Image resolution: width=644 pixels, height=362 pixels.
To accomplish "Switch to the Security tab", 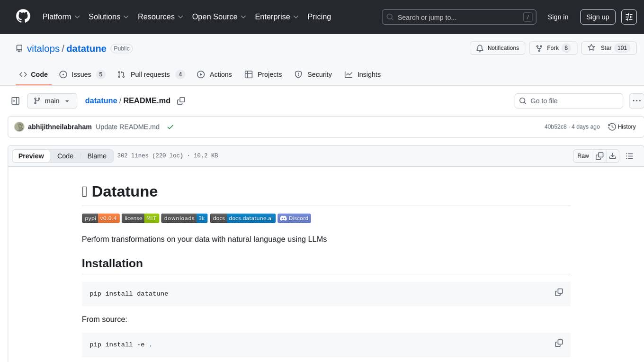I will point(313,74).
